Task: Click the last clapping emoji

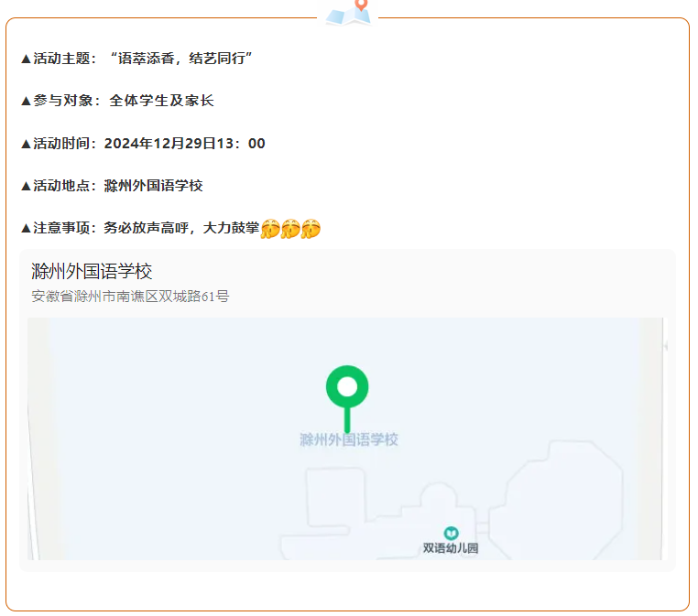Action: pyautogui.click(x=311, y=229)
